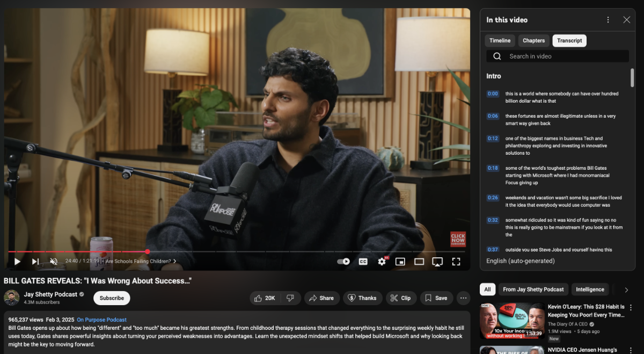Viewport: 644px width, 354px height.
Task: Cast video via AirPlay icon
Action: pos(437,262)
